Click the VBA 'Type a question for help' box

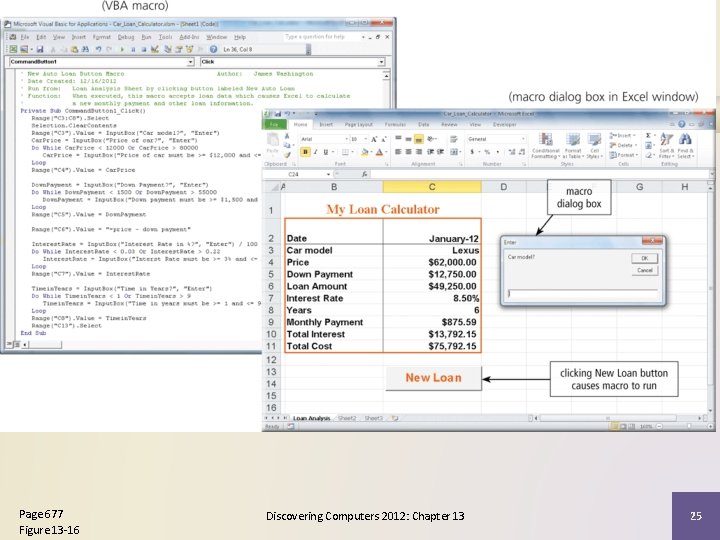pos(319,37)
